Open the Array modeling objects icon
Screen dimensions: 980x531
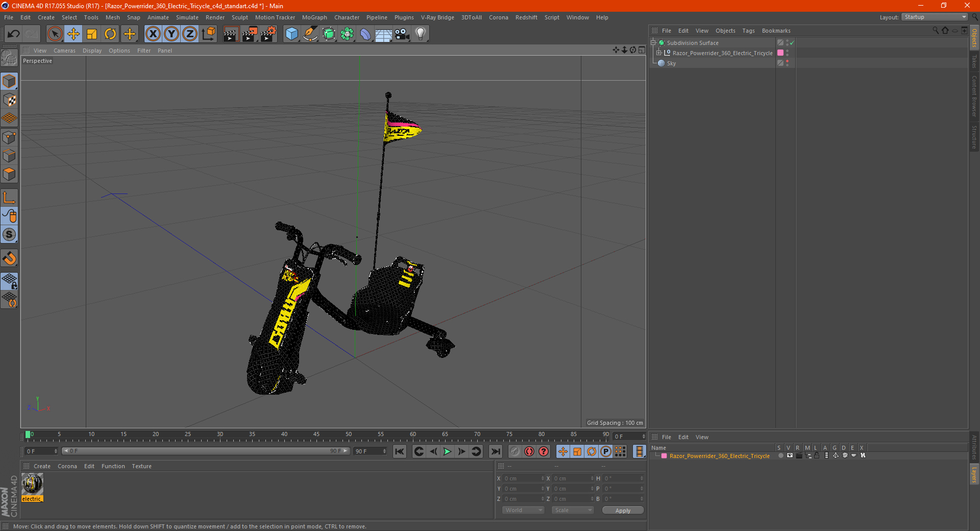pos(347,34)
